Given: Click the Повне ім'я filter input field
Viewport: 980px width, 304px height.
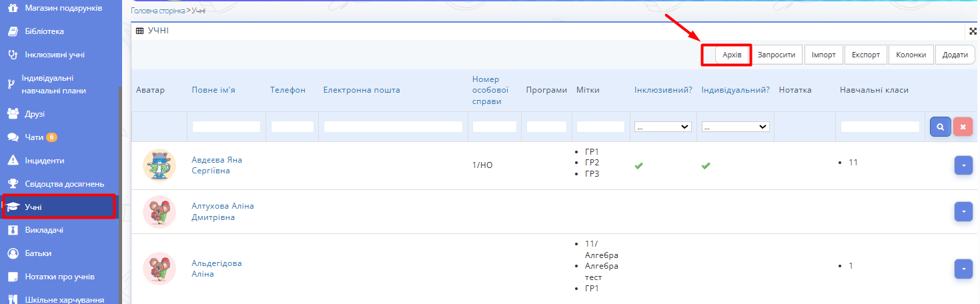Looking at the screenshot, I should point(226,127).
